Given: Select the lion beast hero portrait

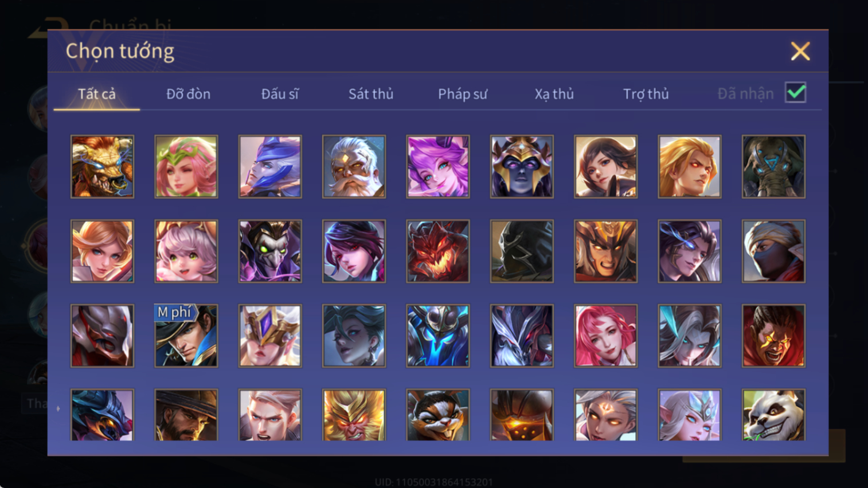Looking at the screenshot, I should [x=102, y=167].
